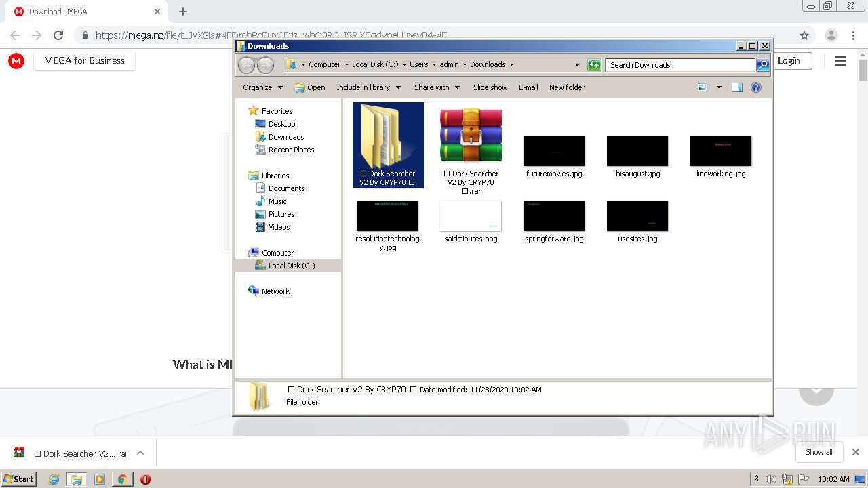Open Share with dropdown
The image size is (868, 488).
(x=437, y=87)
